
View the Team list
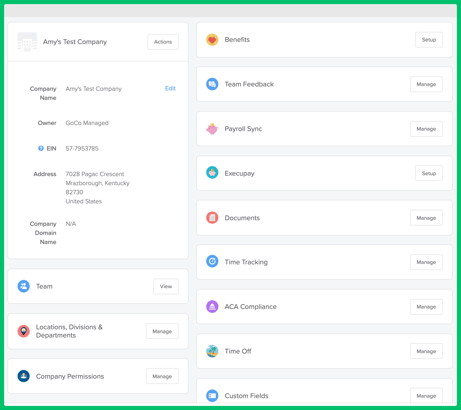166,286
